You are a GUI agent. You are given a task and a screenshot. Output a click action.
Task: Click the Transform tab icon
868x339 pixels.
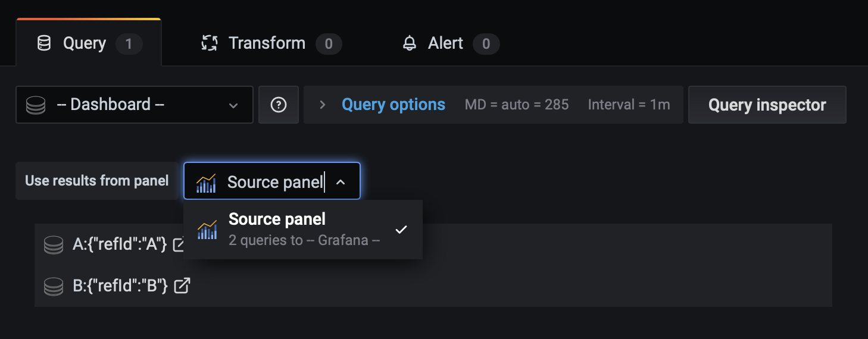tap(210, 43)
